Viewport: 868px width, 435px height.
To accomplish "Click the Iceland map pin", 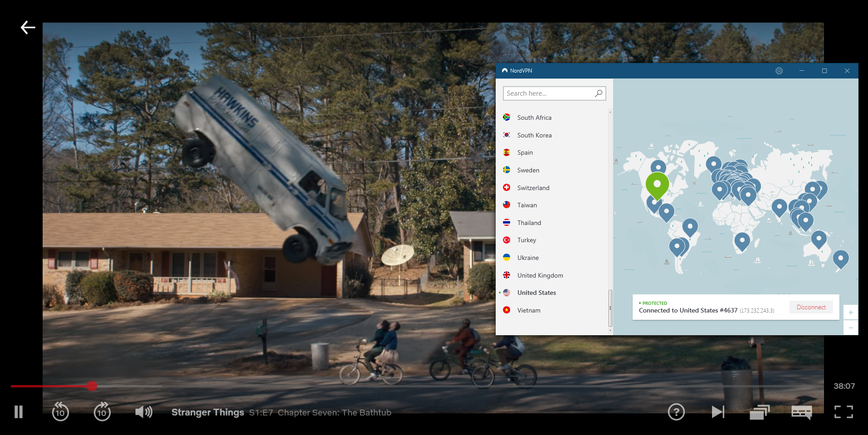I will [x=713, y=164].
